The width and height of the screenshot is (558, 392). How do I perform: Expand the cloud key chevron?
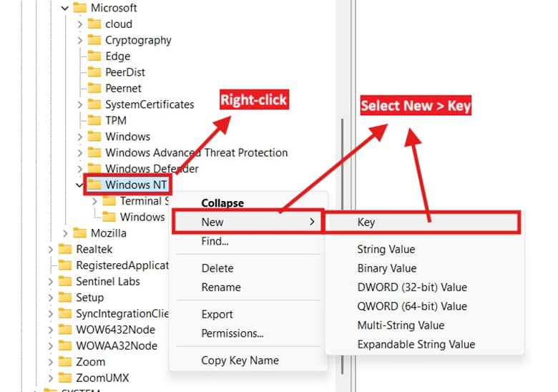tap(80, 24)
